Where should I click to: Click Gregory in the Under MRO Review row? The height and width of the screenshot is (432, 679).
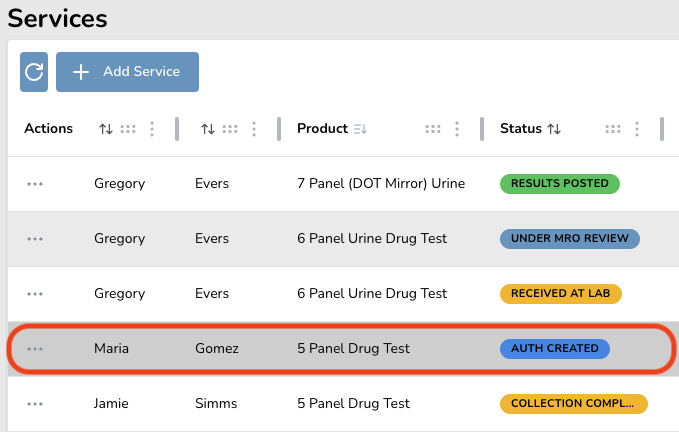[x=120, y=239]
